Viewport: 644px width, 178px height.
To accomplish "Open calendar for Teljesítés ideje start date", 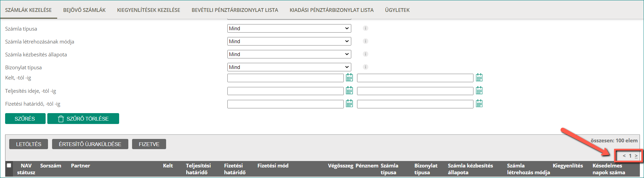I will pos(349,90).
